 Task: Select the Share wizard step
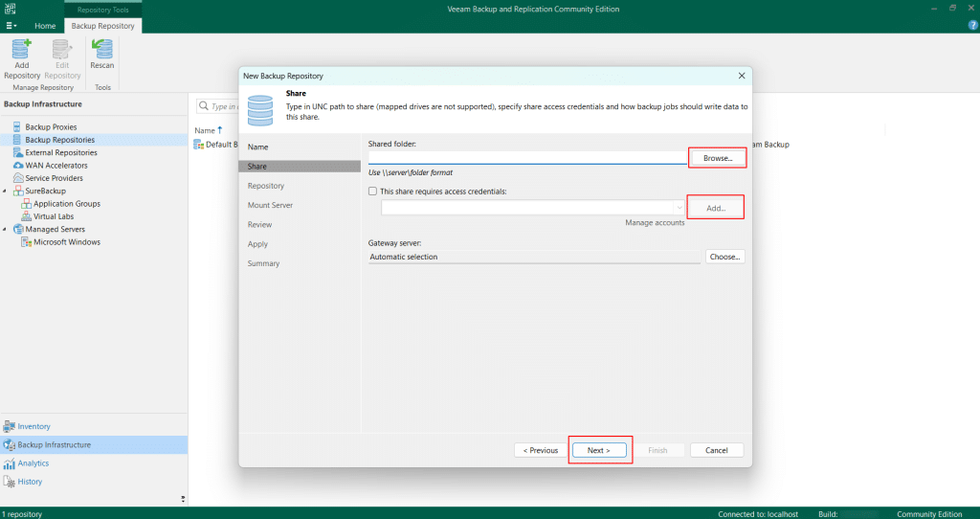300,167
